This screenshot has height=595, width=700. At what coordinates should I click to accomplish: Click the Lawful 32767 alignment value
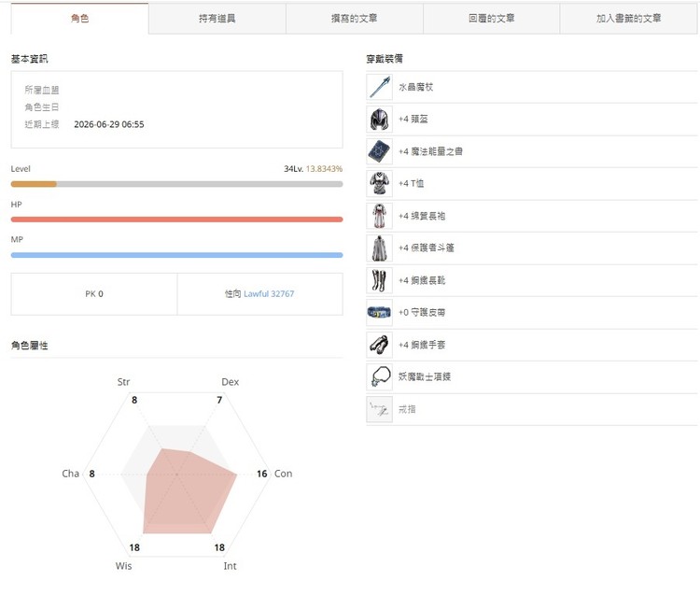coord(269,294)
